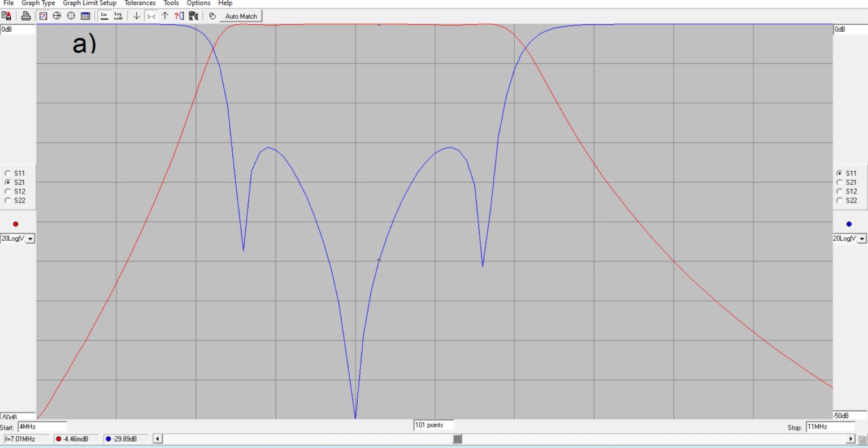Switch frequency axis to Log scale
Image resolution: width=868 pixels, height=448 pixels.
pos(118,16)
